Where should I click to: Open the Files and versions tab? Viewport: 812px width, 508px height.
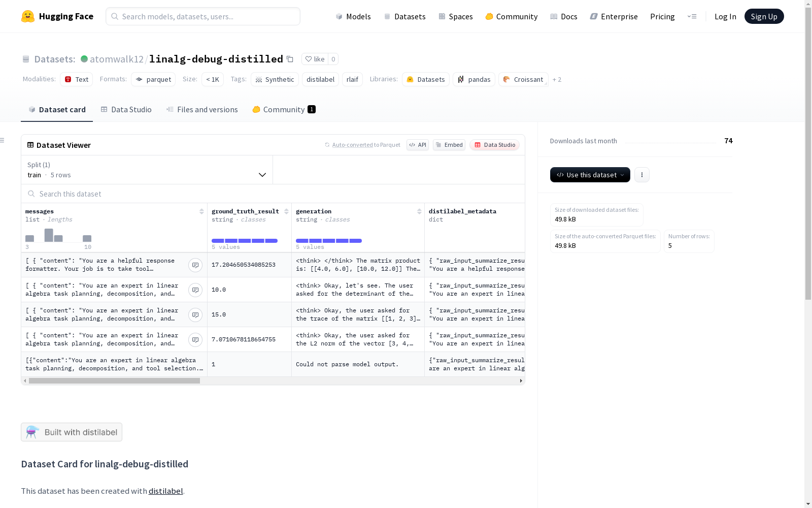(x=202, y=110)
